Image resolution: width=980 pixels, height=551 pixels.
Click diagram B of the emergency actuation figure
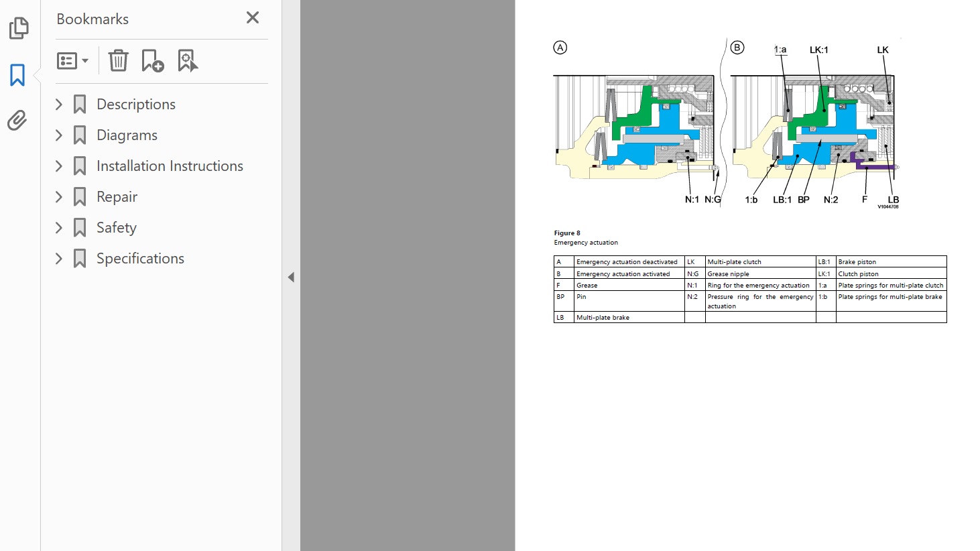[x=814, y=127]
